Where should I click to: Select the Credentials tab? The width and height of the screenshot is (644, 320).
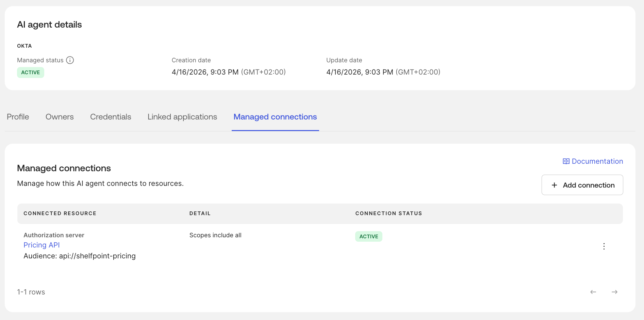pyautogui.click(x=110, y=117)
